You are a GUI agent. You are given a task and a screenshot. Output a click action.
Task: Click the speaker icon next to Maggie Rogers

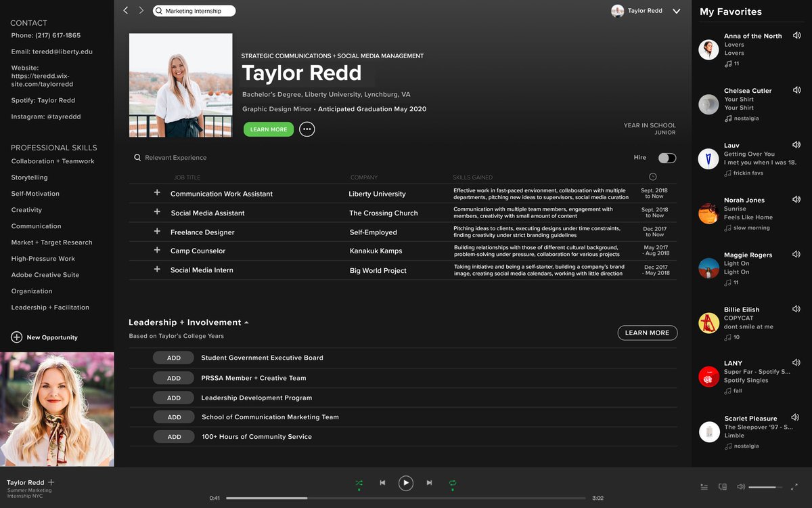[x=796, y=255]
